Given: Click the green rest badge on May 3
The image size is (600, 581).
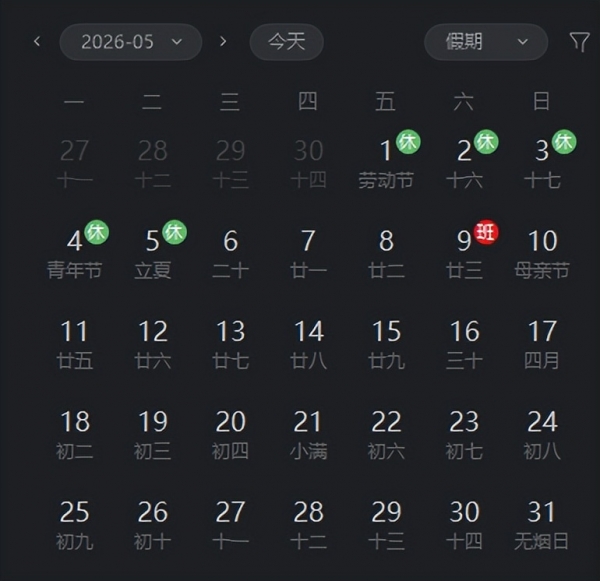Looking at the screenshot, I should coord(564,142).
